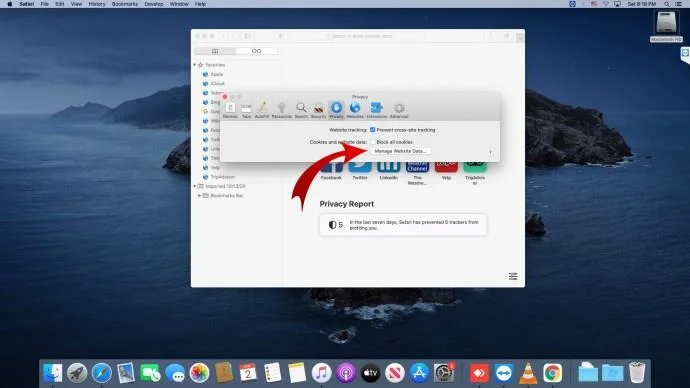Open the File menu

pos(44,4)
